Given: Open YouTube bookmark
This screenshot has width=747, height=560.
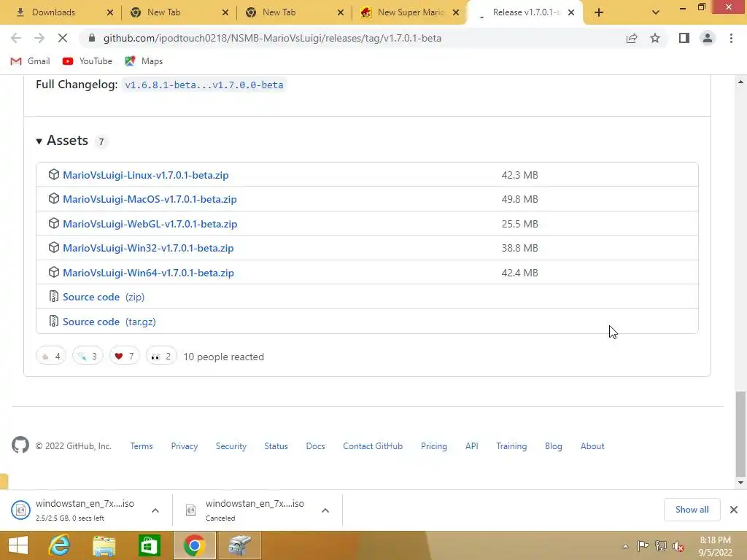Looking at the screenshot, I should (88, 61).
